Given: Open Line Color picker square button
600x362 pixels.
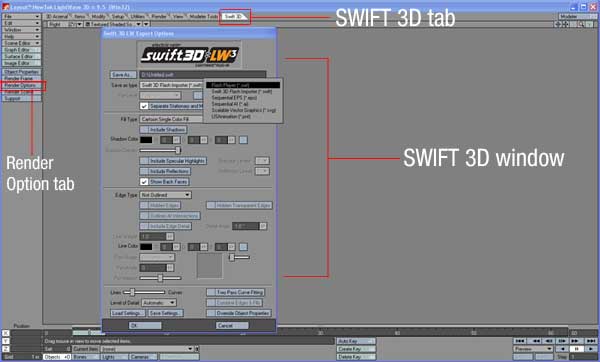Looking at the screenshot, I should (x=243, y=247).
